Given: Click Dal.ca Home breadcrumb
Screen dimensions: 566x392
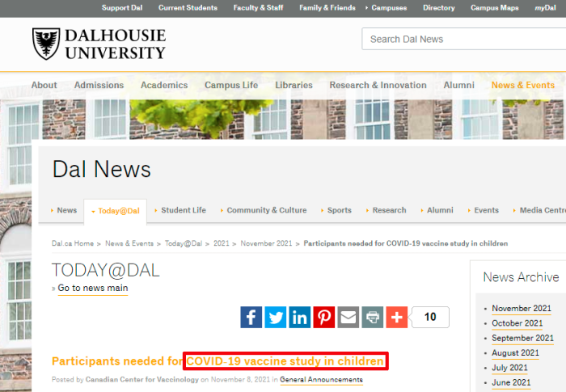Looking at the screenshot, I should (x=73, y=243).
